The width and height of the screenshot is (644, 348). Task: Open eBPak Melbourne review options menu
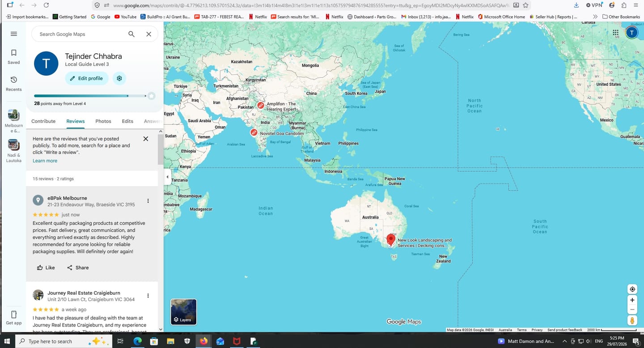pos(148,201)
